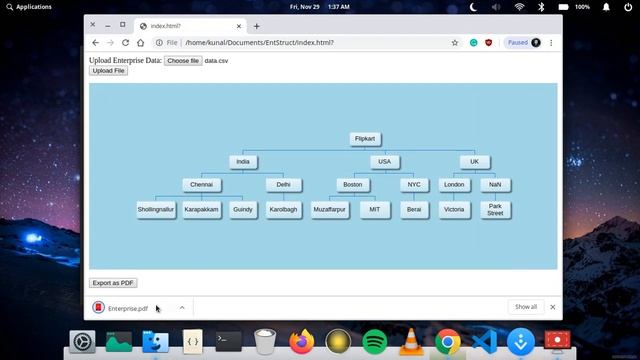
Task: Select the London node
Action: pos(454,184)
